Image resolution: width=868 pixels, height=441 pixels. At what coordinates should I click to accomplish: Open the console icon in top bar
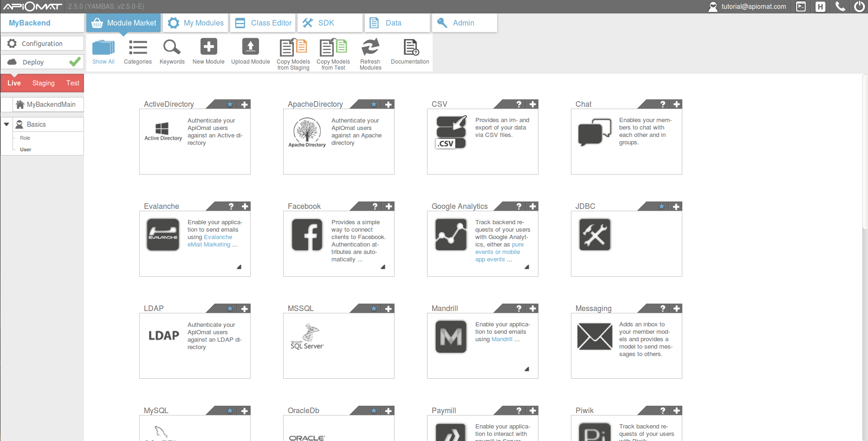[x=801, y=6]
